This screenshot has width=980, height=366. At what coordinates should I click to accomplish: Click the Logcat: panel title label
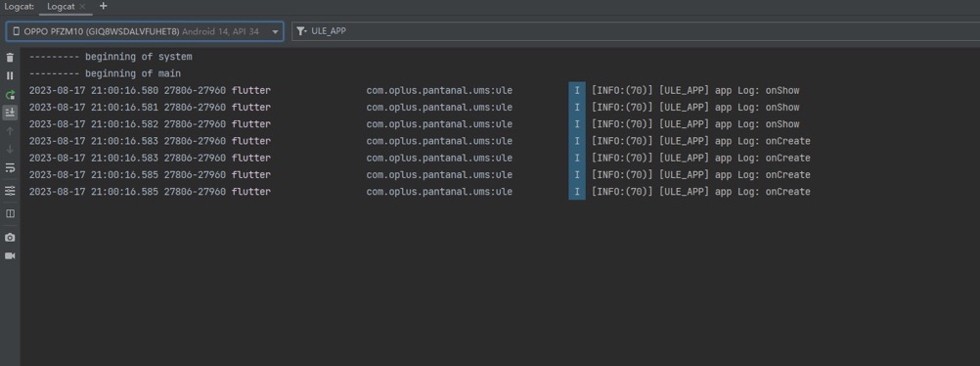click(20, 6)
